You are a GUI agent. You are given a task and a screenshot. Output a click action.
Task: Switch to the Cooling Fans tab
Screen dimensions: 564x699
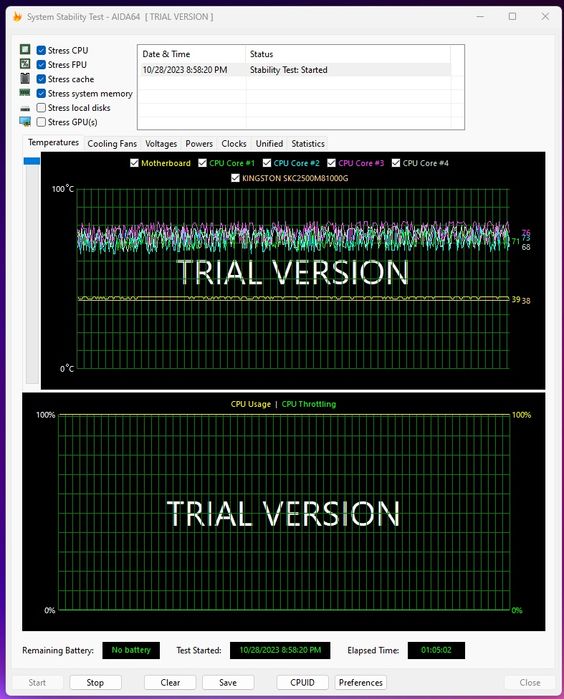point(112,144)
